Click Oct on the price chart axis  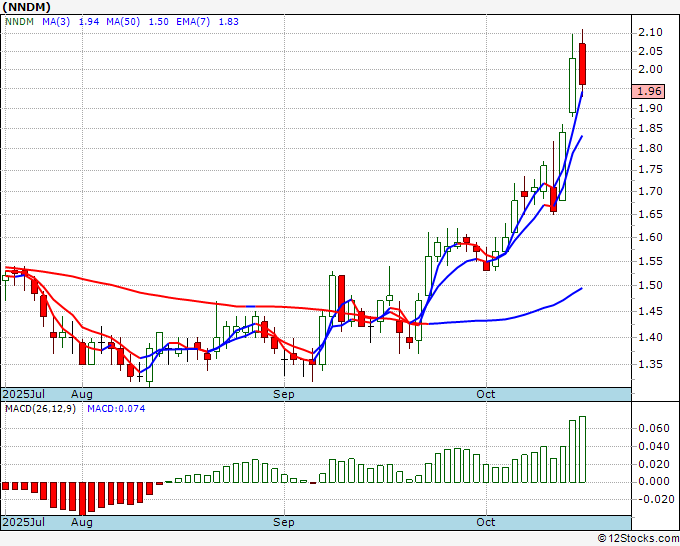[x=486, y=394]
